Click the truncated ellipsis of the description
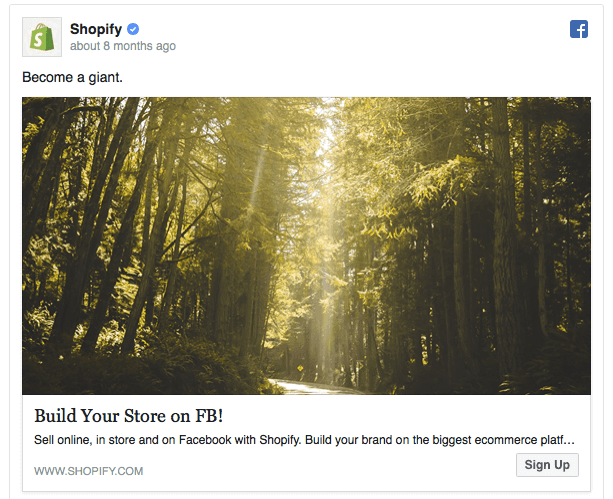The width and height of the screenshot is (613, 499). (570, 441)
